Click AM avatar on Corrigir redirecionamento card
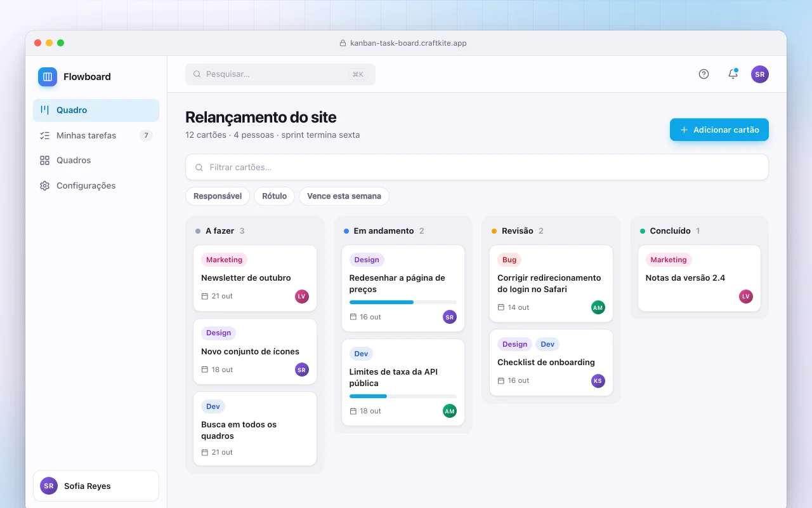812x508 pixels. pyautogui.click(x=598, y=307)
